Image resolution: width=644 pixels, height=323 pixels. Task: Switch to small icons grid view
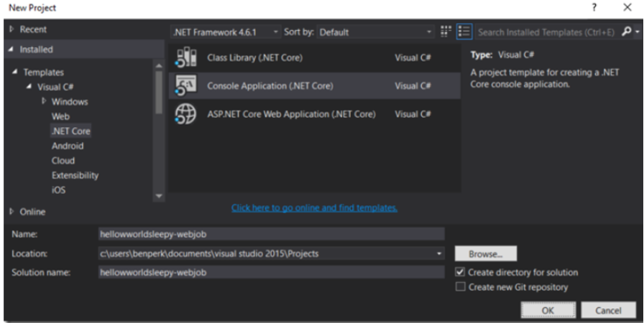[446, 32]
